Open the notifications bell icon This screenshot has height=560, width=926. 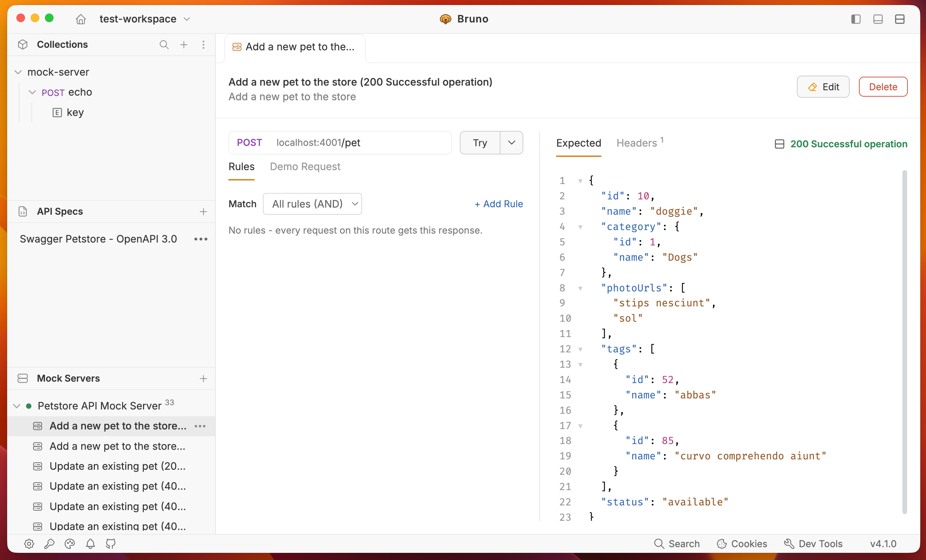[90, 544]
